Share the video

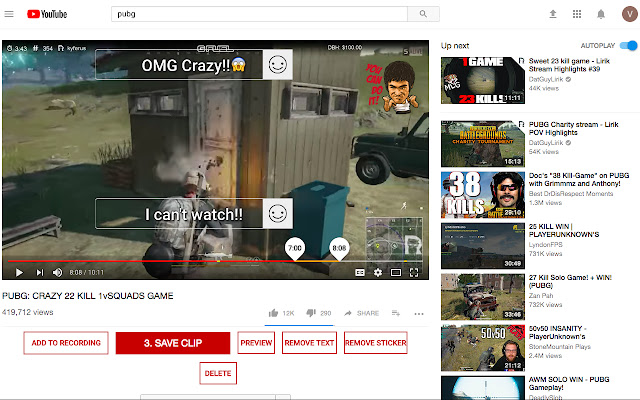tap(361, 313)
